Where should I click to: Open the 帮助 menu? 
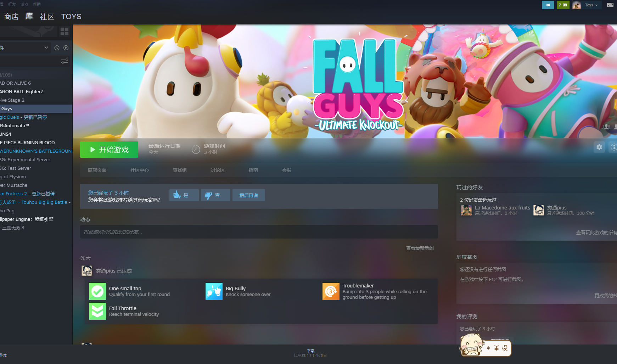[37, 4]
